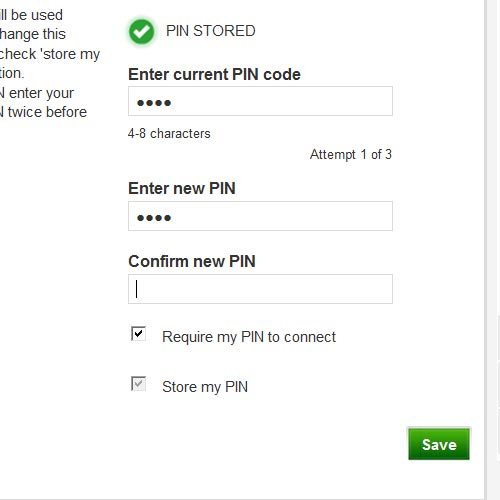Click the help text line 'twice before'
This screenshot has width=500, height=500.
coord(43,112)
